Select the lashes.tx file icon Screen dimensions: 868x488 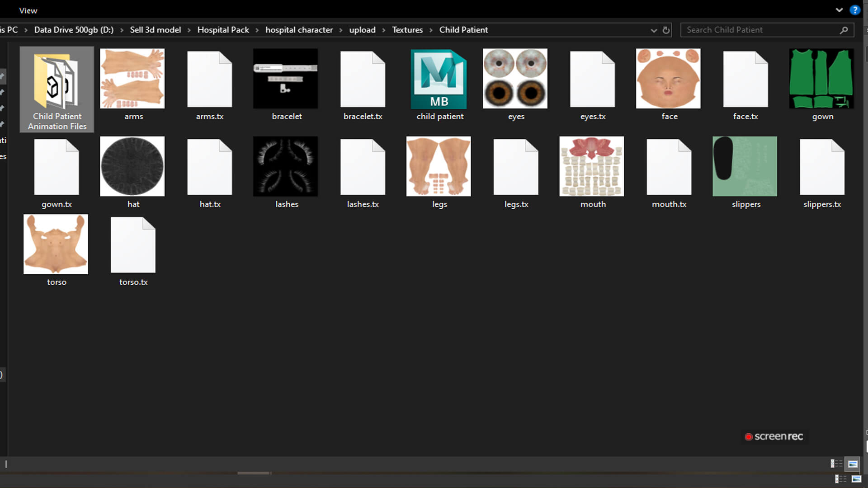tap(363, 167)
